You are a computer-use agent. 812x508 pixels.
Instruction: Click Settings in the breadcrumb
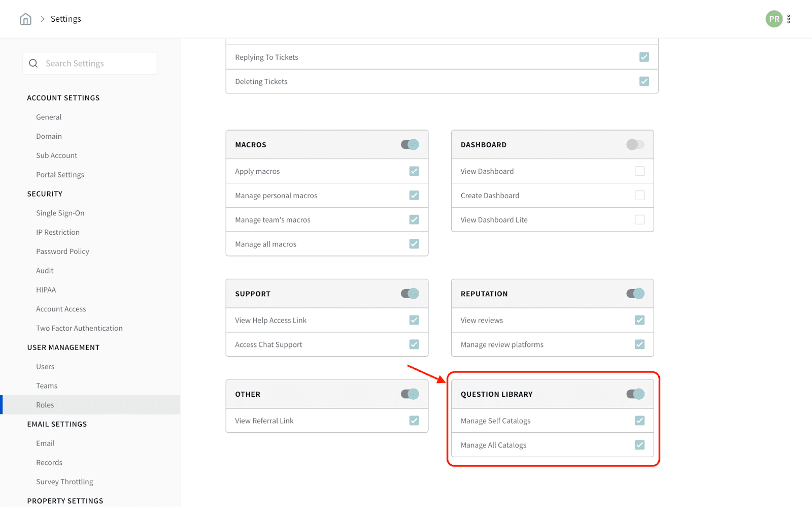point(65,19)
